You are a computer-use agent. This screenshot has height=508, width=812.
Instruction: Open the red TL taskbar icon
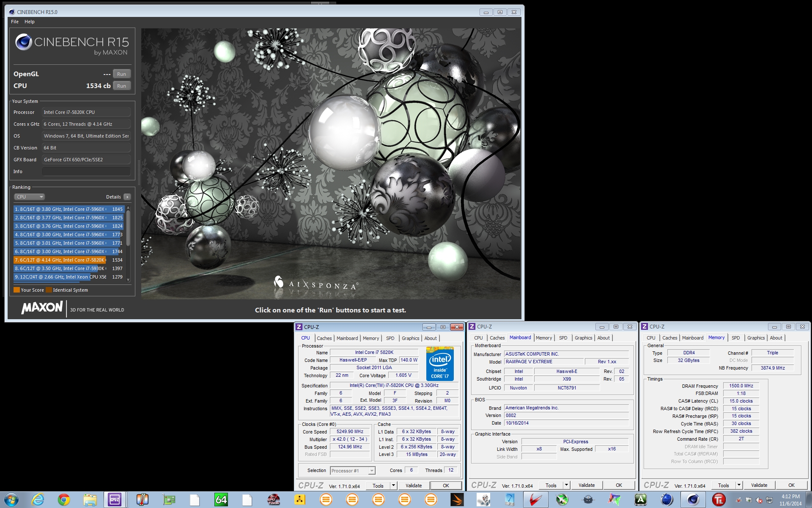(x=719, y=500)
